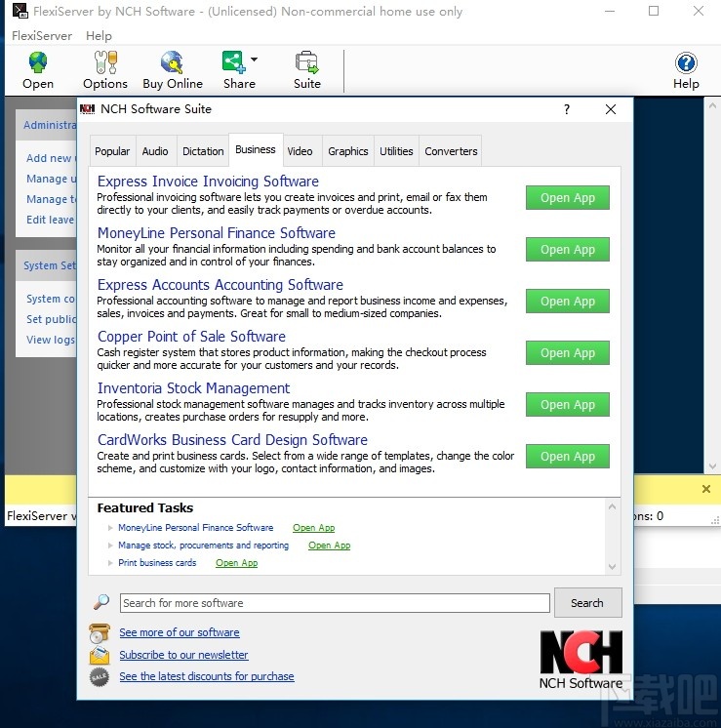Click Edit leave link in FlexiServer window

[50, 220]
